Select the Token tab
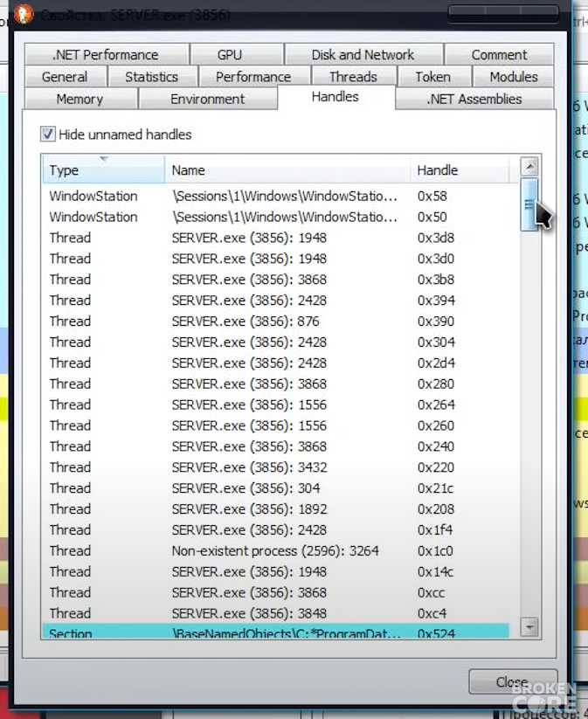Viewport: 588px width, 719px height. pos(433,77)
